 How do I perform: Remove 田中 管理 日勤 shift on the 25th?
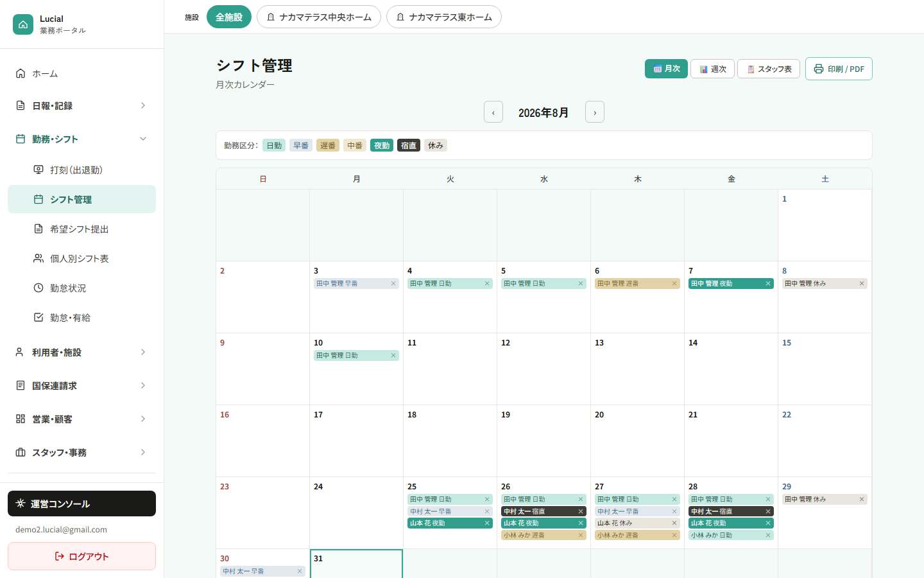(487, 499)
